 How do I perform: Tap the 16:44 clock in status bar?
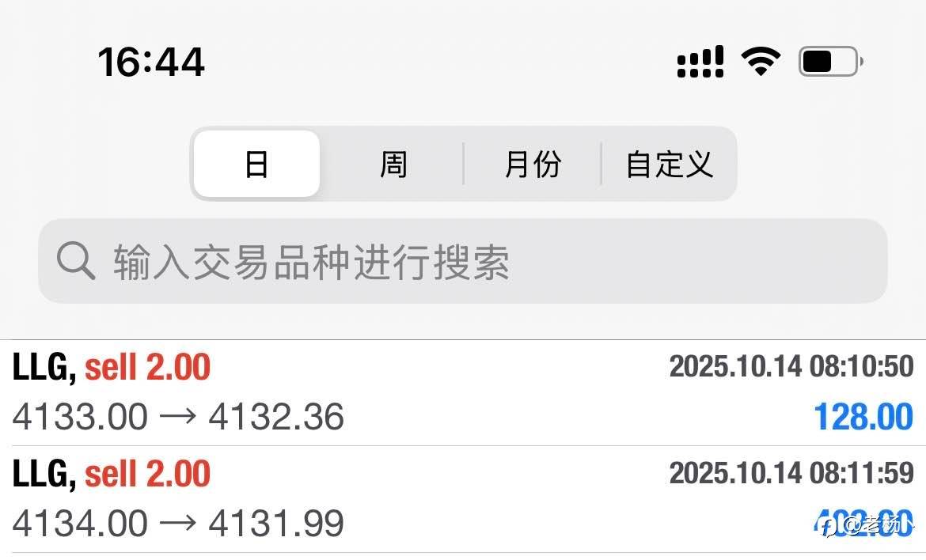pyautogui.click(x=151, y=62)
